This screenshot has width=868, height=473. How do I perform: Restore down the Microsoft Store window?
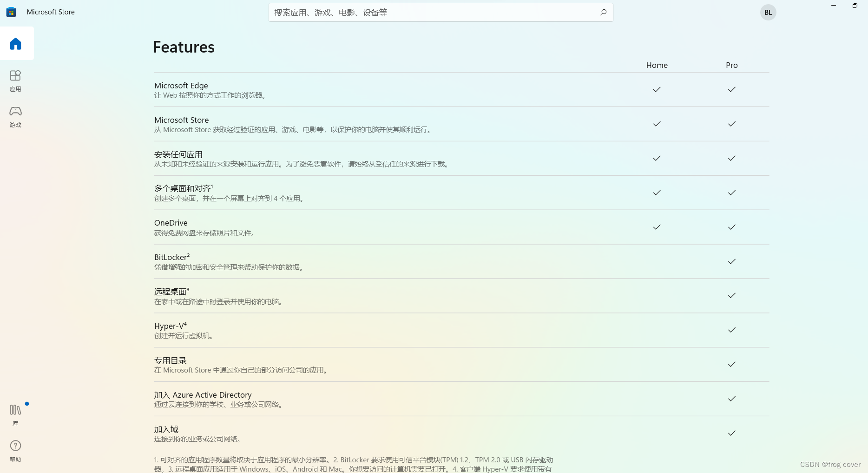(855, 6)
